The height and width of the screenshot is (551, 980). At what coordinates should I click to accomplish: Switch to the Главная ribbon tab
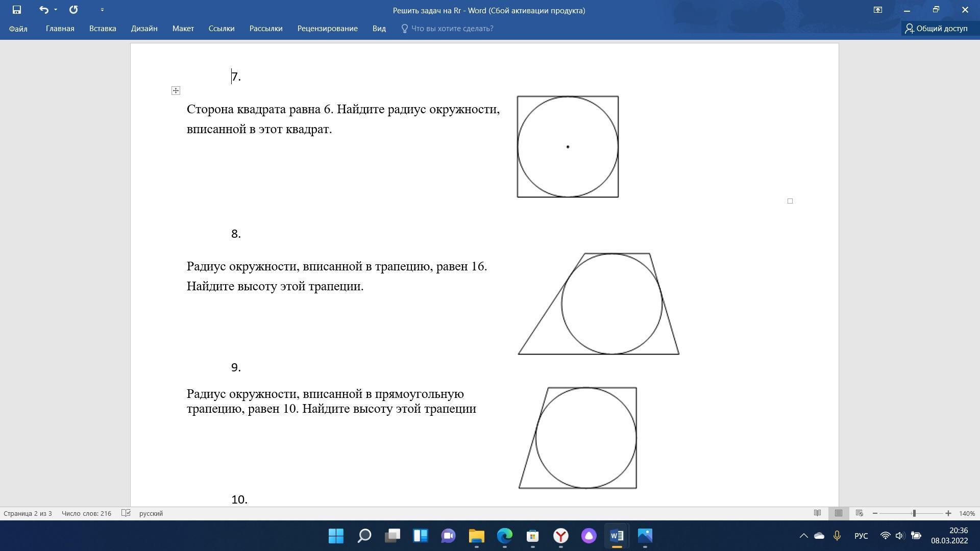tap(60, 29)
